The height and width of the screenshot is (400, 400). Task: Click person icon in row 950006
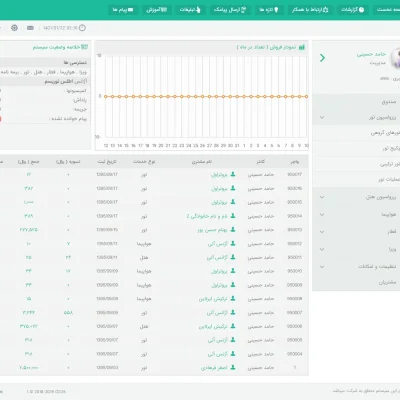(233, 326)
